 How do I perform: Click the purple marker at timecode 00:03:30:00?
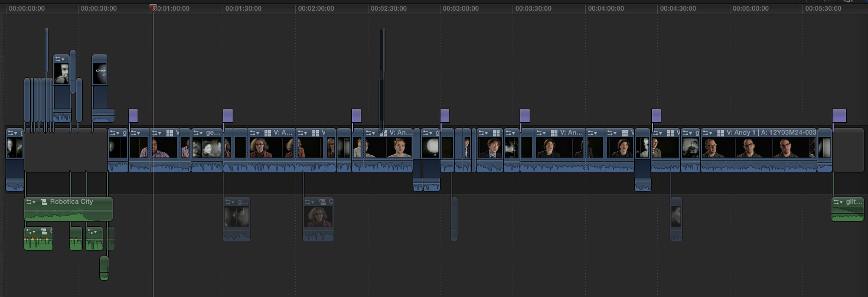coord(525,115)
